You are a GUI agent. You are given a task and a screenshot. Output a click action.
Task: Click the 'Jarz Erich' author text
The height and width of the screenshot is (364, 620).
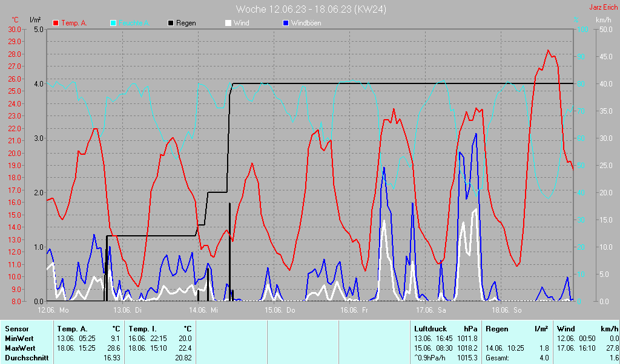point(604,7)
